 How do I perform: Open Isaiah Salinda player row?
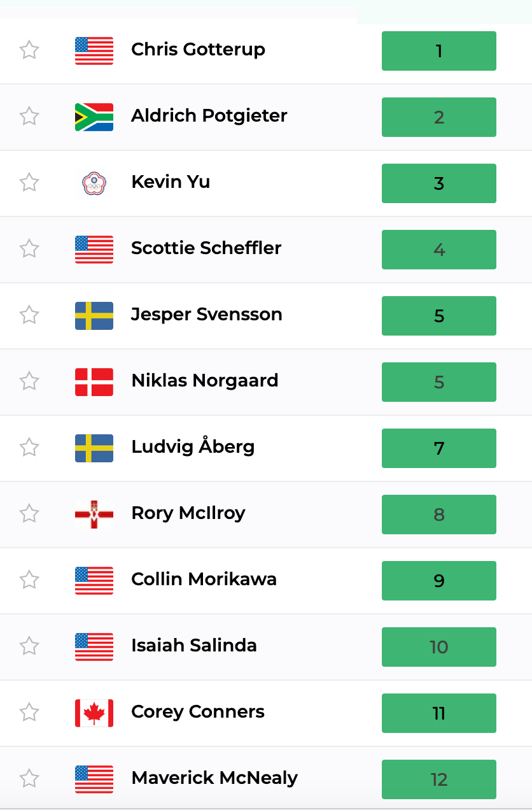pyautogui.click(x=266, y=647)
